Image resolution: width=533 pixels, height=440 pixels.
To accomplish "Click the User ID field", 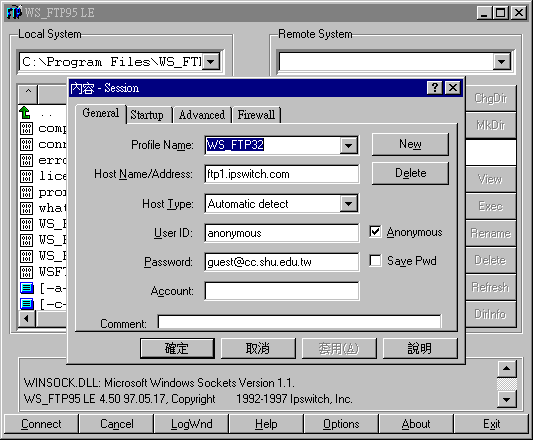I will [x=282, y=233].
